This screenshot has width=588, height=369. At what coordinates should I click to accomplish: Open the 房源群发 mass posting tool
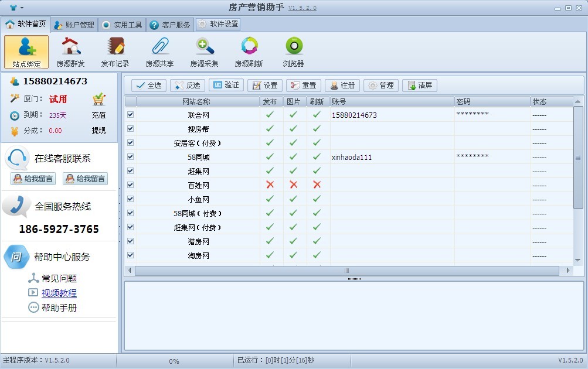pos(70,52)
